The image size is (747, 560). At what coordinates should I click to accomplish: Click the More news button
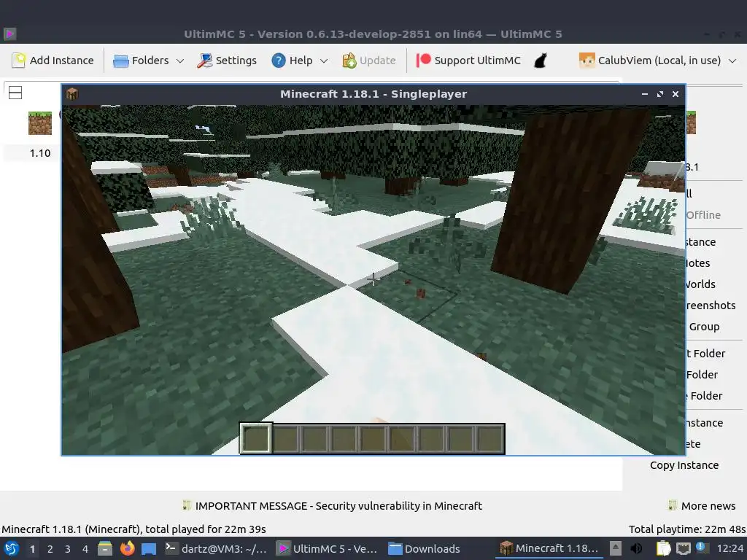[702, 506]
